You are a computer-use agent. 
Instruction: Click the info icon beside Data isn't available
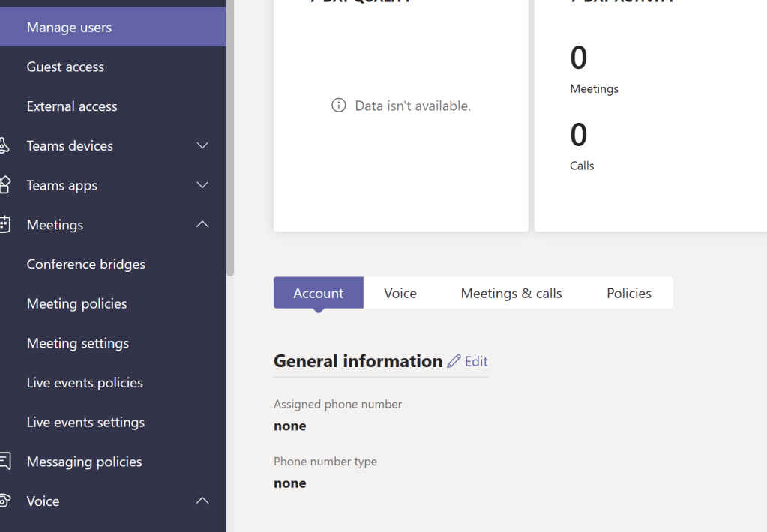[339, 106]
